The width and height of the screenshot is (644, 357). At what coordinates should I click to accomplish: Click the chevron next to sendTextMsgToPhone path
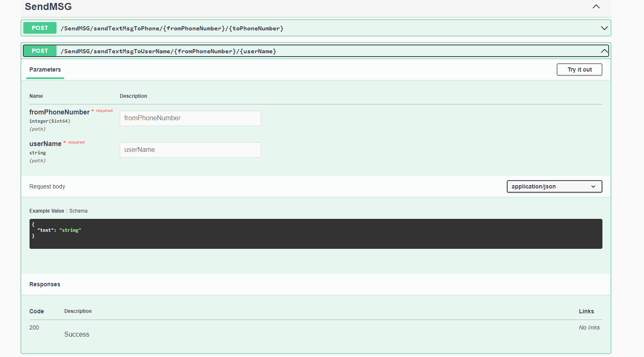pos(604,28)
